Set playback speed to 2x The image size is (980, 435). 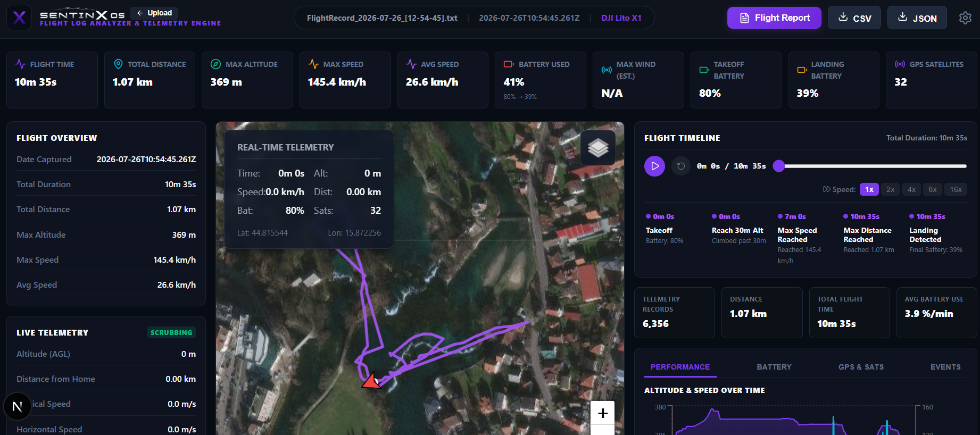(x=890, y=189)
